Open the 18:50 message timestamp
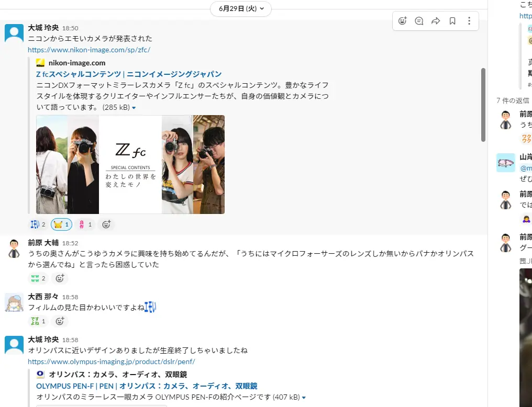 [70, 28]
